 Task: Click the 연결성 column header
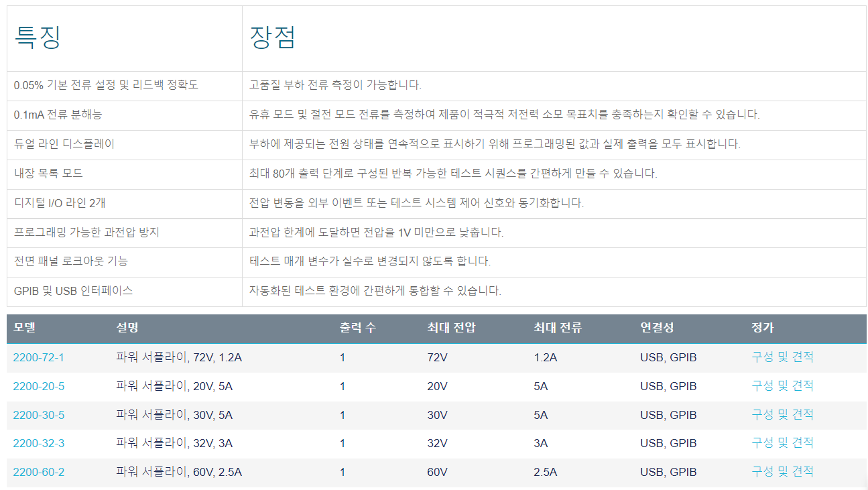tap(657, 328)
